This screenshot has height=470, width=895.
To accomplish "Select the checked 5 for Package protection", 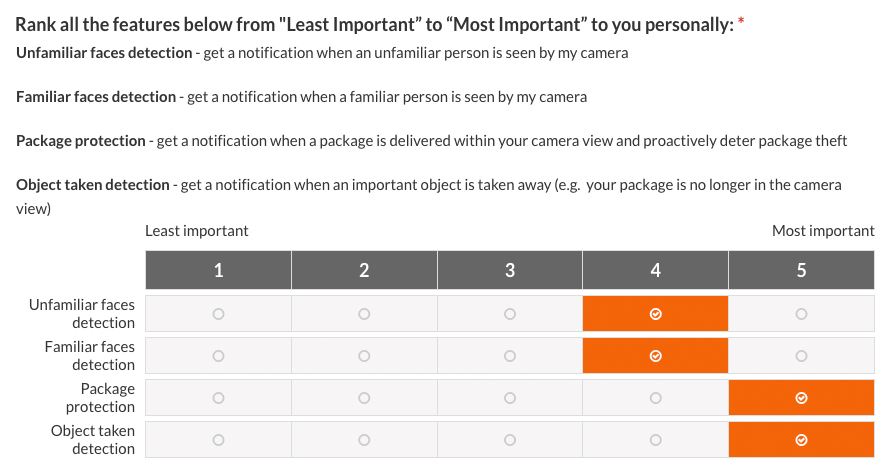I will pyautogui.click(x=801, y=397).
